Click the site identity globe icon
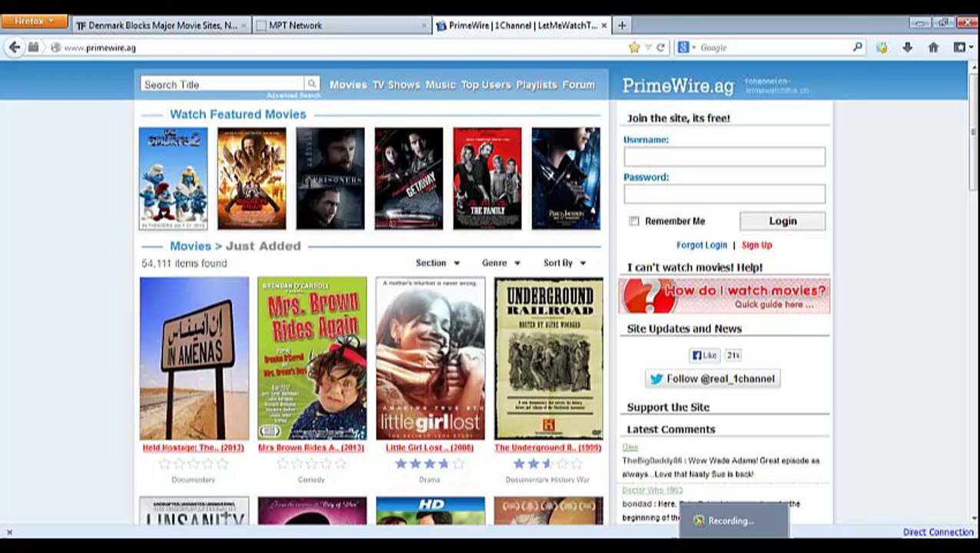The width and height of the screenshot is (980, 553). pos(55,48)
